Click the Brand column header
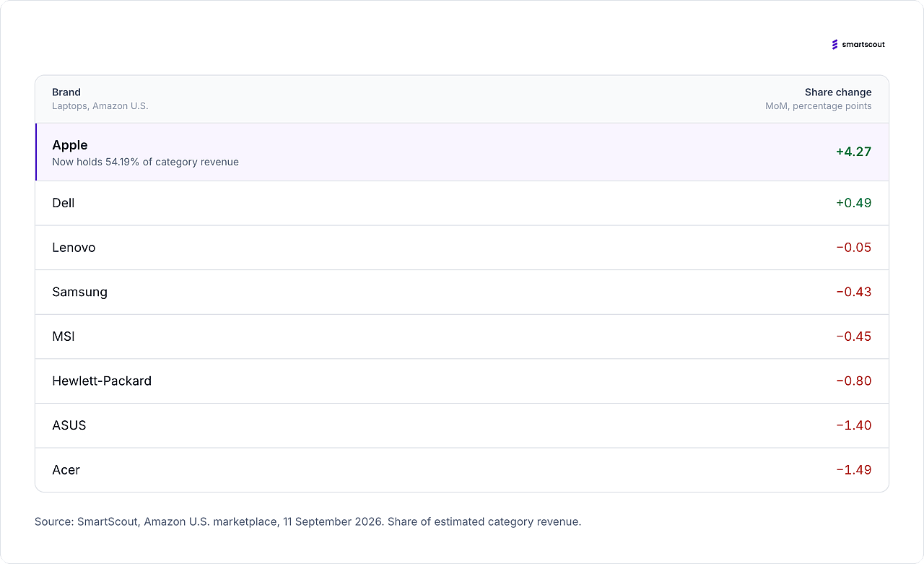 click(x=66, y=92)
